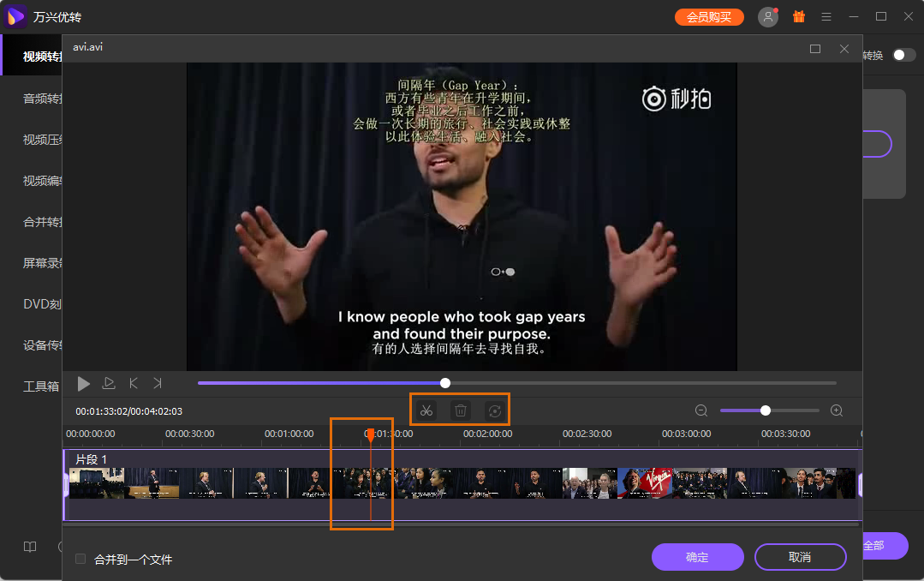The width and height of the screenshot is (924, 581).
Task: Confirm edits with the 确定 button
Action: click(x=697, y=557)
